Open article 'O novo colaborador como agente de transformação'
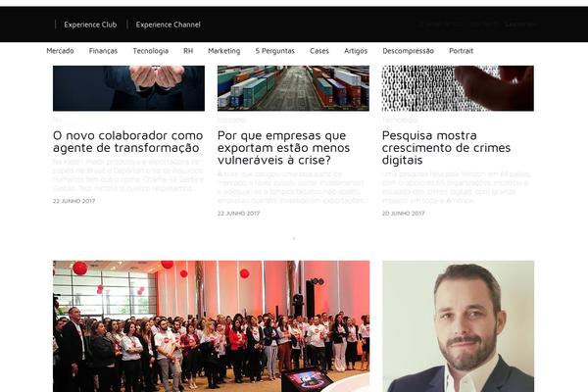Screen dimensions: 588x392 pos(127,141)
